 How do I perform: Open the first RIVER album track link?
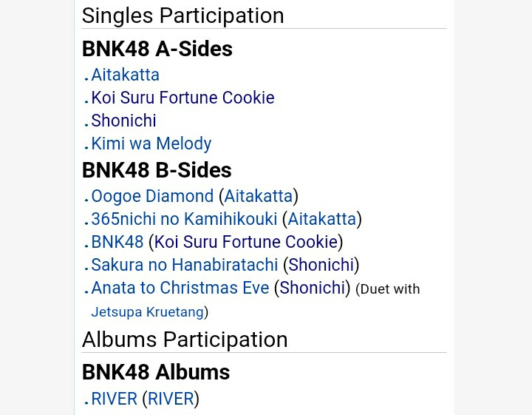tap(115, 399)
